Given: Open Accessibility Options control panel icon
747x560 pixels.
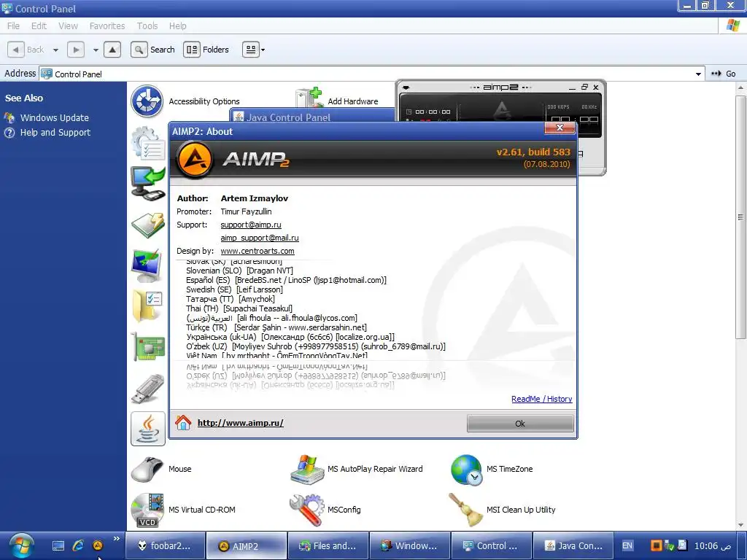Looking at the screenshot, I should pyautogui.click(x=147, y=101).
